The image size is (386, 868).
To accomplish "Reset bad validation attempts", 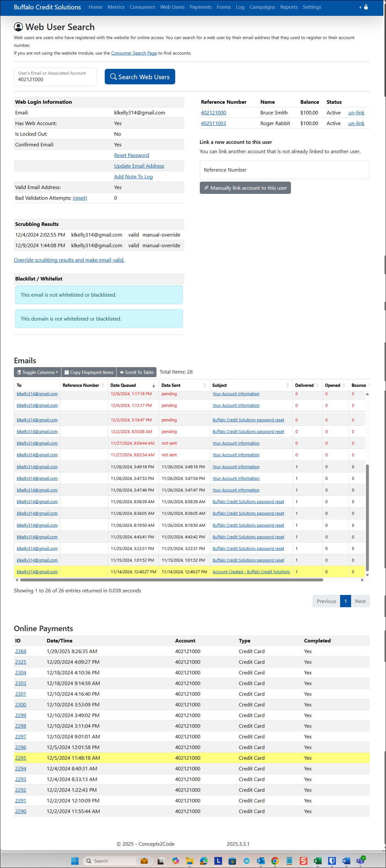I will point(80,198).
